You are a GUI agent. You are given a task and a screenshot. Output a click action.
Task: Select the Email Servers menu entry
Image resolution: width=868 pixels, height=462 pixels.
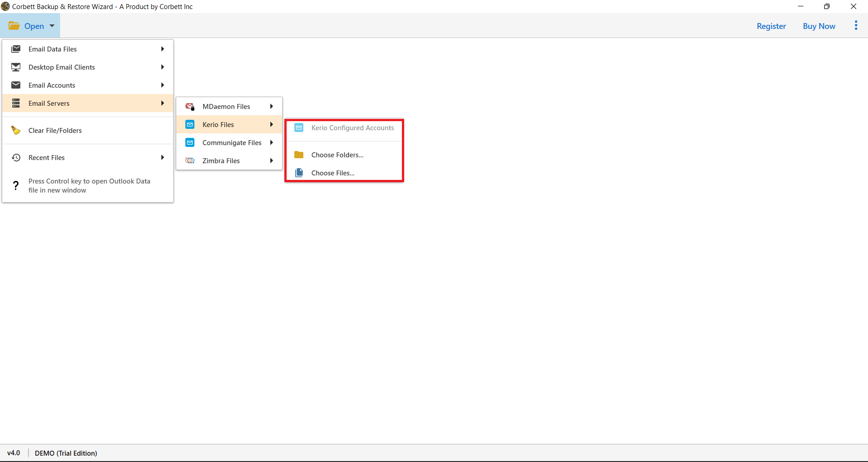[88, 103]
